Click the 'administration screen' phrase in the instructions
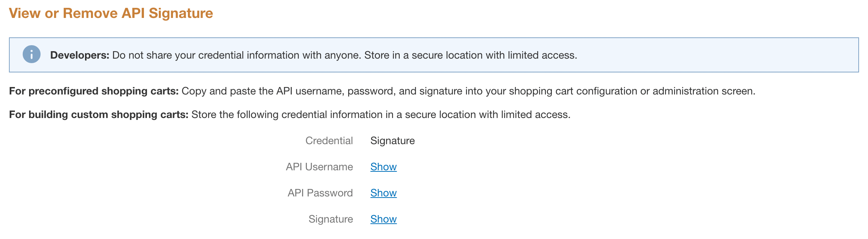Image resolution: width=868 pixels, height=239 pixels. click(x=704, y=91)
